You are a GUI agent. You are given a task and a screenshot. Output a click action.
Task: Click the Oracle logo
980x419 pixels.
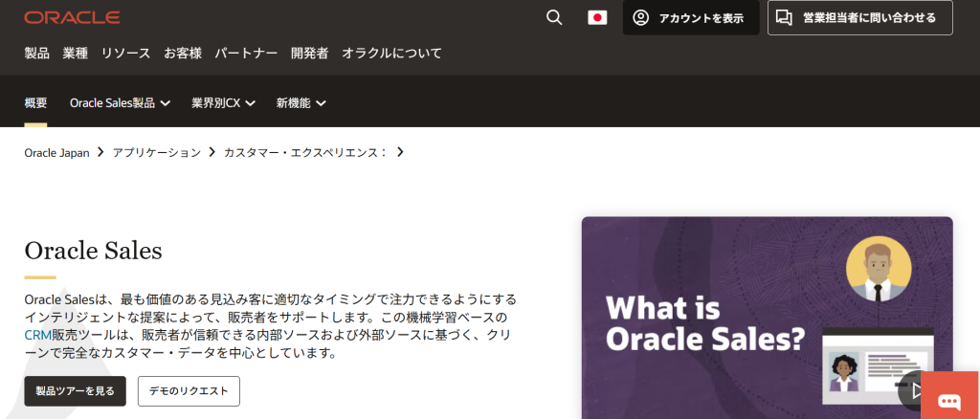pos(73,17)
